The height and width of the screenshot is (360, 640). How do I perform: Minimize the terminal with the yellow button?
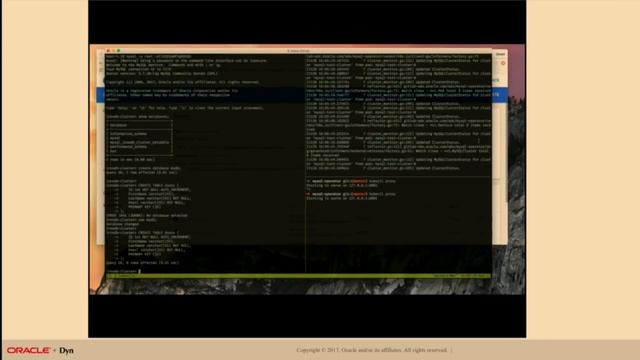click(113, 51)
